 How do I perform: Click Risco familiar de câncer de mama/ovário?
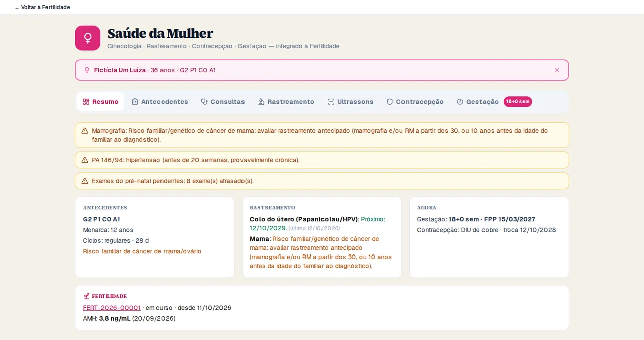[142, 251]
